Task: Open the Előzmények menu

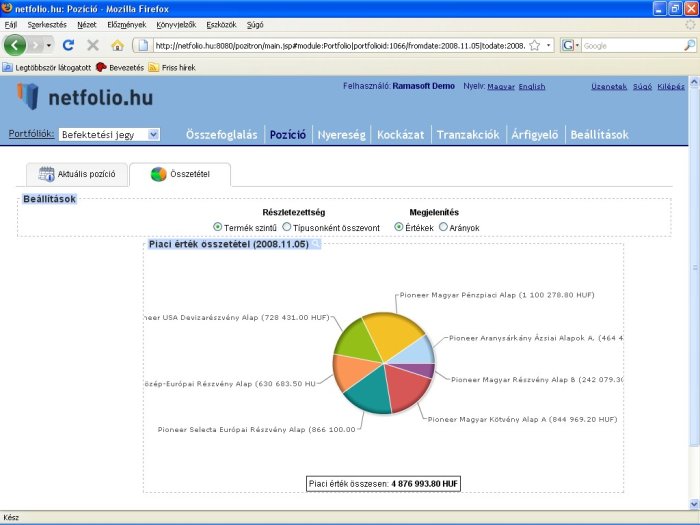Action: [126, 25]
